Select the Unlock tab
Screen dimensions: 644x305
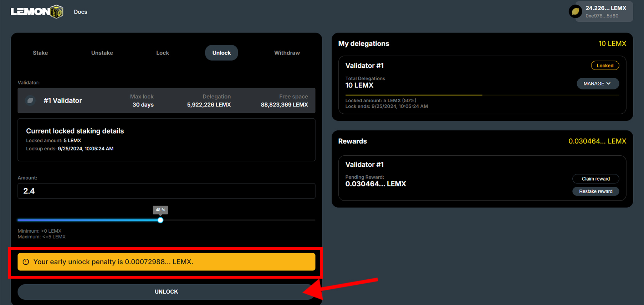tap(221, 53)
